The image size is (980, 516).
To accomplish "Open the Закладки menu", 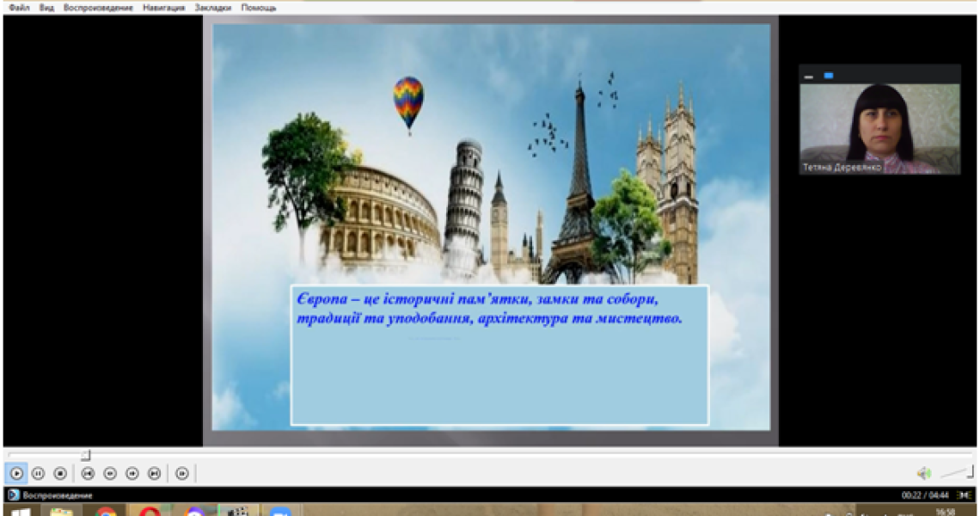I will point(213,8).
